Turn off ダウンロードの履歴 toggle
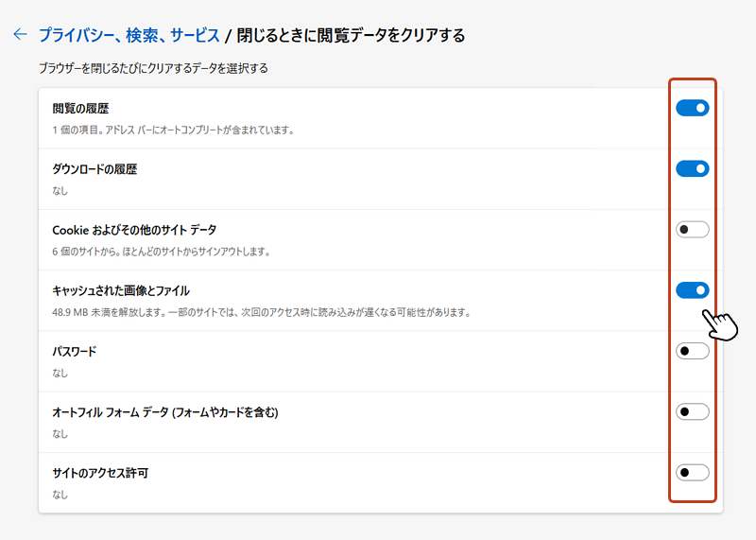756x540 pixels. coord(693,169)
